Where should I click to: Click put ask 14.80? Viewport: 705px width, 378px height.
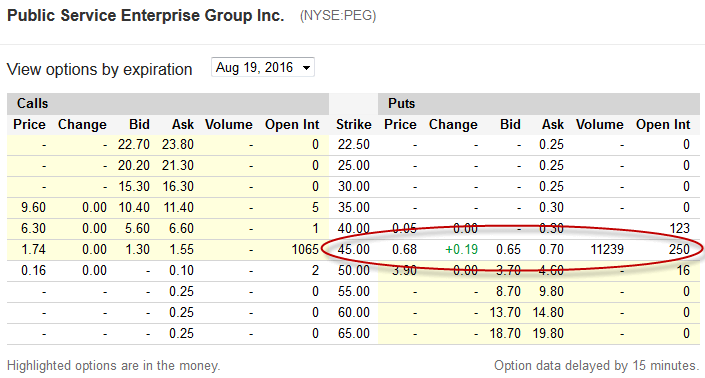[x=548, y=312]
